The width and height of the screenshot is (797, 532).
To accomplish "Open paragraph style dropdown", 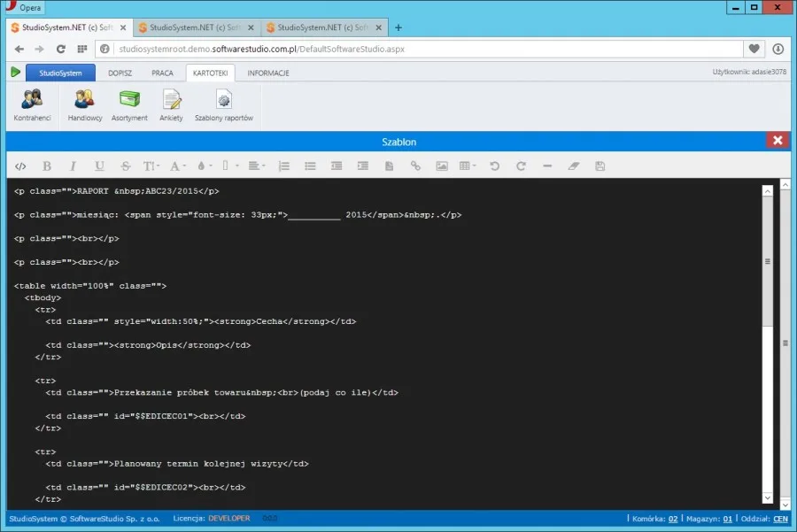I will tap(229, 166).
